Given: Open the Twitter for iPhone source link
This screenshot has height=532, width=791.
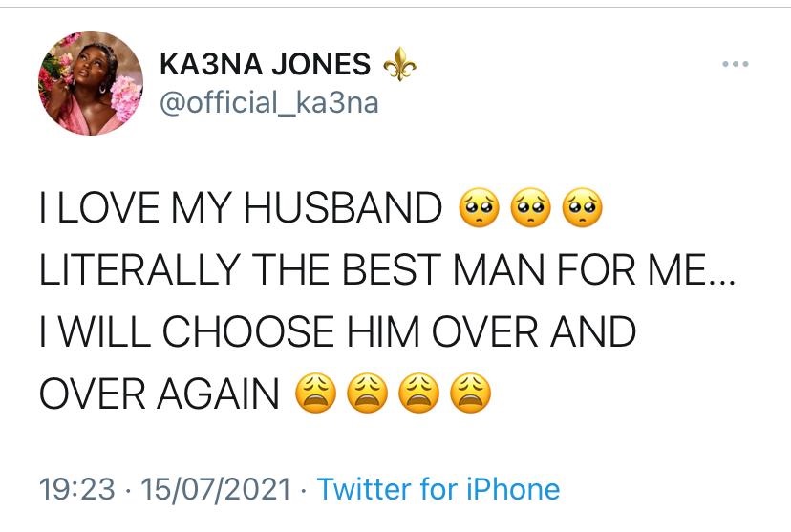Looking at the screenshot, I should [x=438, y=490].
